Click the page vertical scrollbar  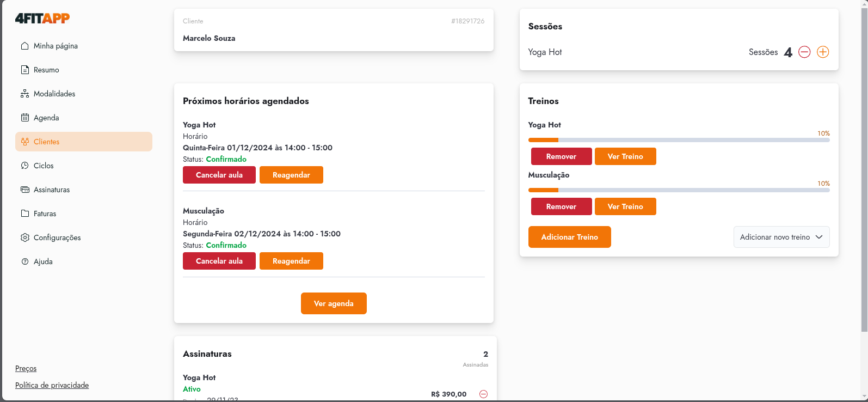(864, 163)
